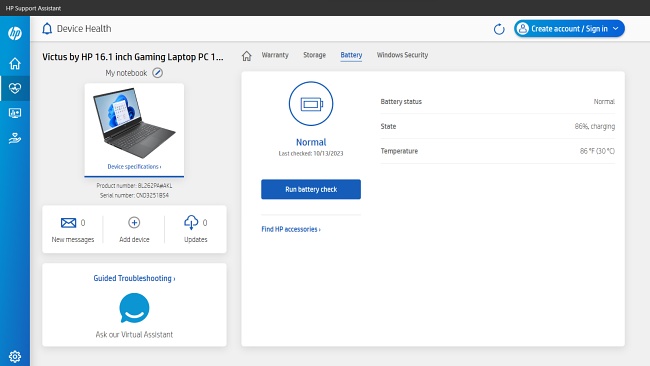Open the Home page from sidebar
The image size is (650, 366).
(15, 63)
